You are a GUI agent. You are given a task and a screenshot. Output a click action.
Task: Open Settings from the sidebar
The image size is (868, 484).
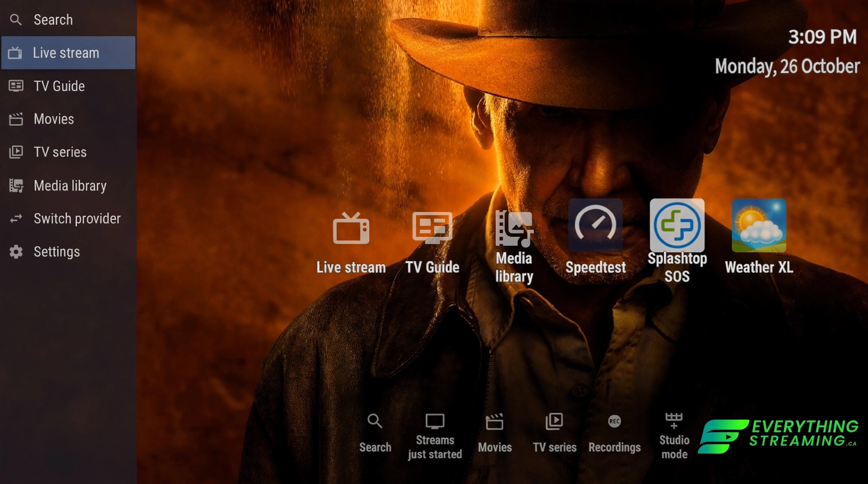point(68,252)
